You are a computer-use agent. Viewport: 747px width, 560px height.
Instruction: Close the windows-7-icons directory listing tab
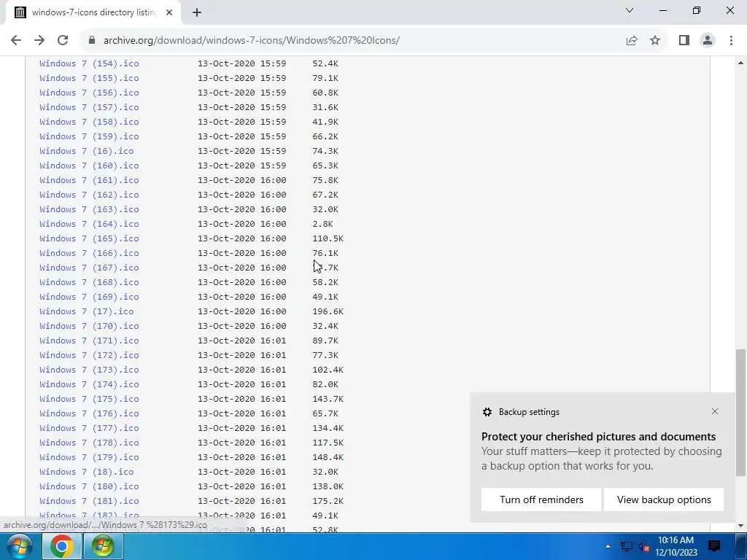(169, 12)
